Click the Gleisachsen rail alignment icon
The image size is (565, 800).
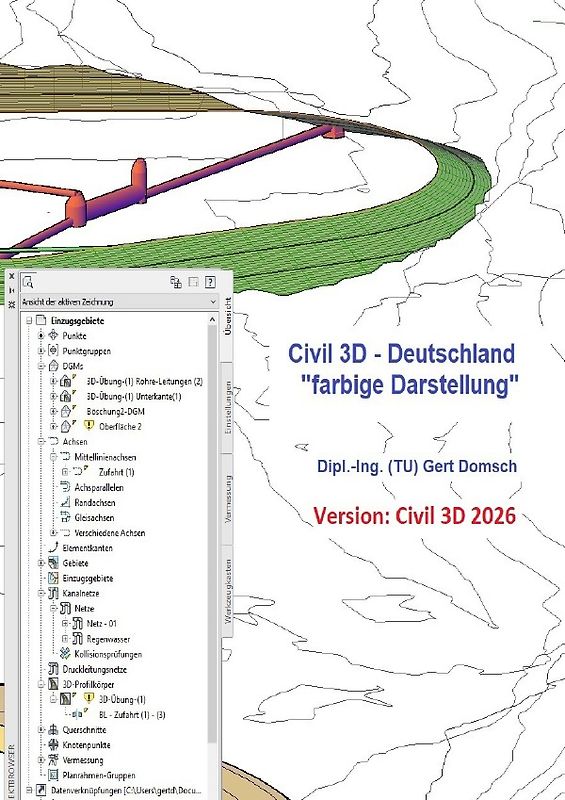click(65, 517)
